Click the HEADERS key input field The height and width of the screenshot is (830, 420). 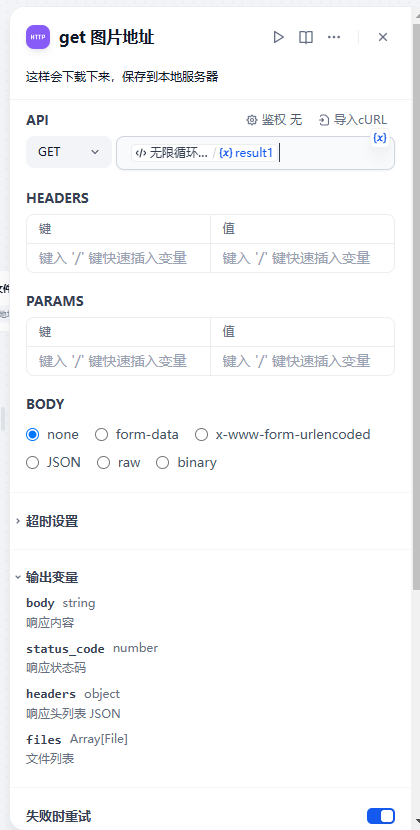pos(119,258)
